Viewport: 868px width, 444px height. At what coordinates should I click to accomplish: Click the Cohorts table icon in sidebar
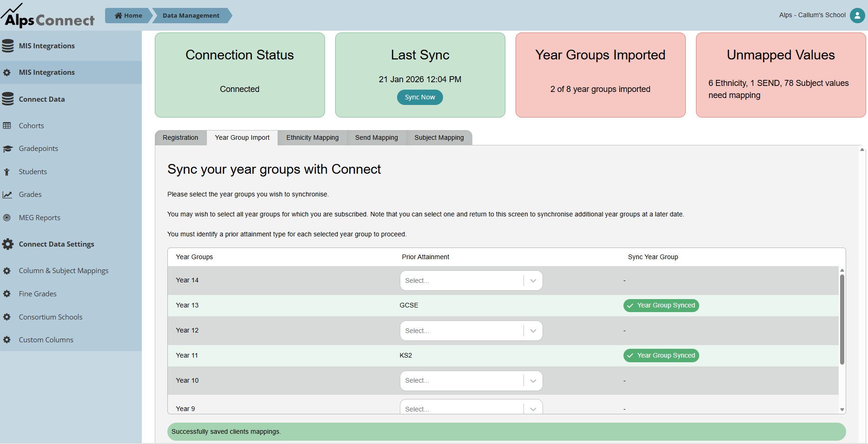7,126
